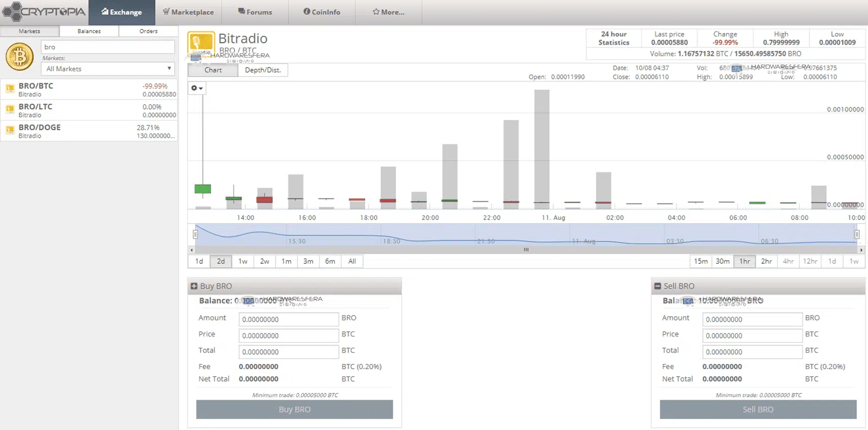This screenshot has height=430, width=868.
Task: Switch to the Markets tab
Action: click(x=29, y=31)
